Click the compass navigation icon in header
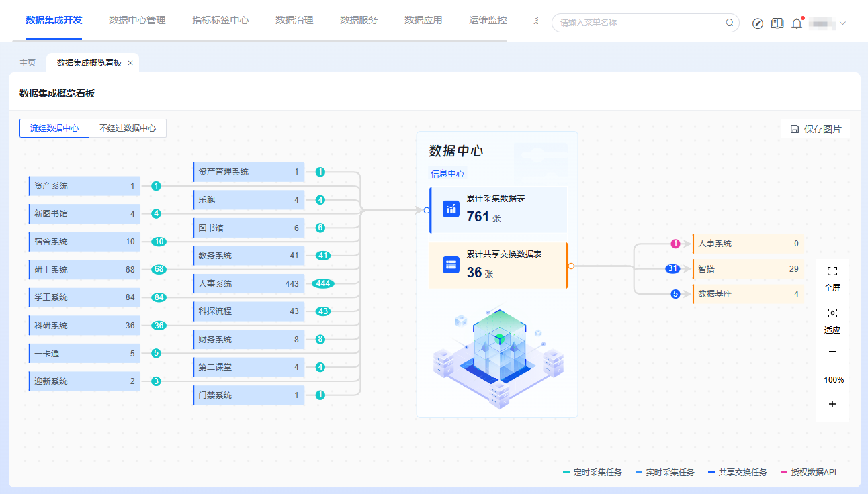This screenshot has width=868, height=494. pos(758,23)
